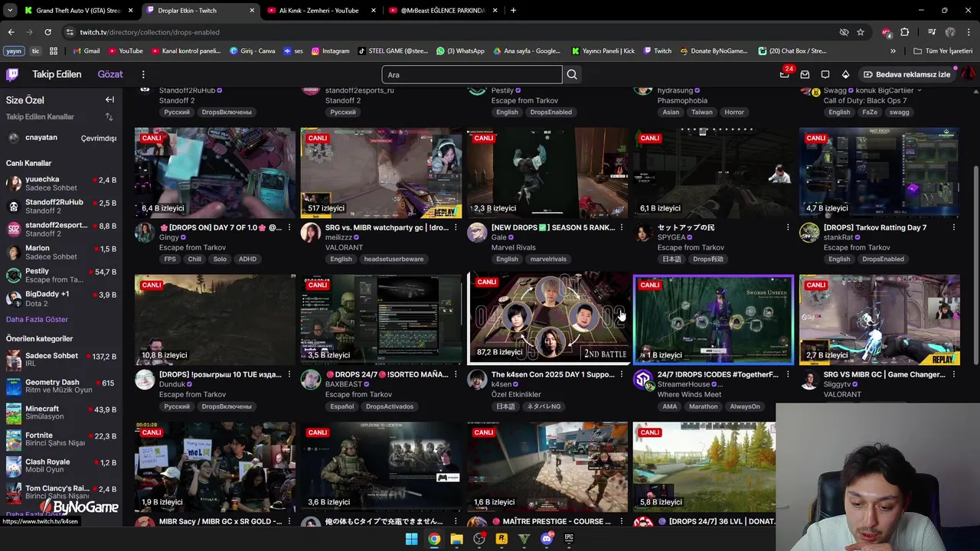This screenshot has height=551, width=980.
Task: Open File Explorer from taskbar
Action: [456, 539]
